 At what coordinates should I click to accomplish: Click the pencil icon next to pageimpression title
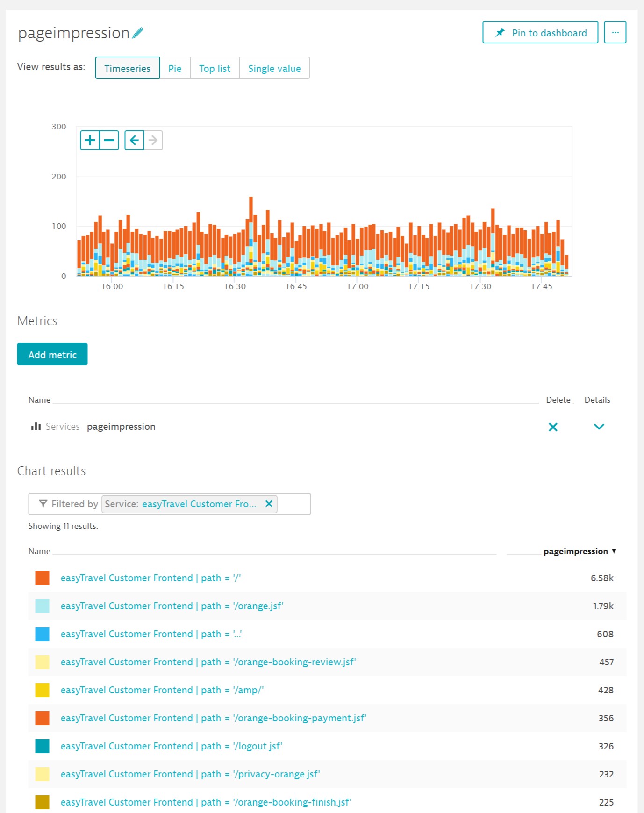[x=138, y=33]
